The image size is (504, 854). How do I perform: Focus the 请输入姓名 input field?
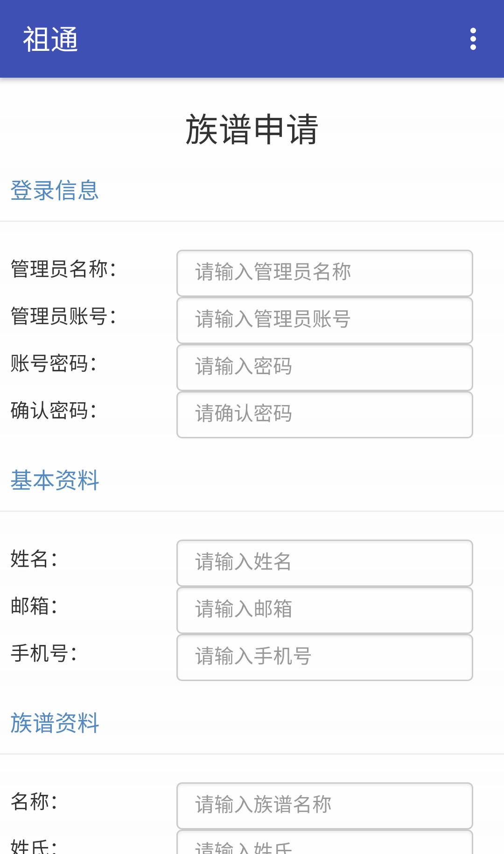coord(324,563)
